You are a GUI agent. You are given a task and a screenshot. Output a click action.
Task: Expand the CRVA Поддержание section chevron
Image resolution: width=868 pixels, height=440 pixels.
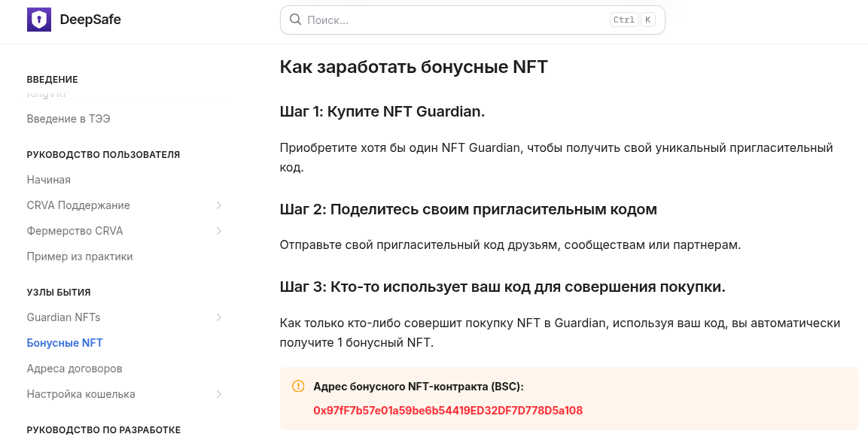(x=219, y=205)
